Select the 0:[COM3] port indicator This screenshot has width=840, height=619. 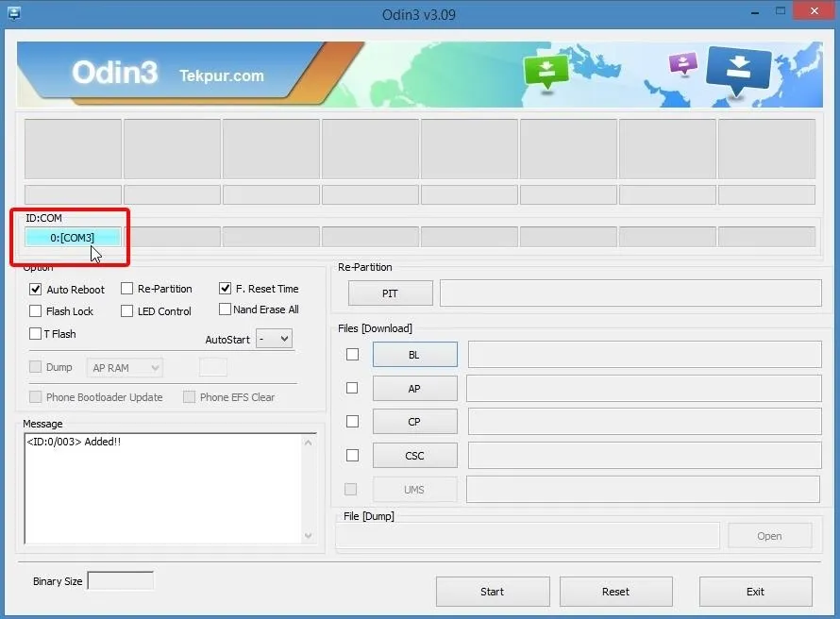(x=73, y=237)
